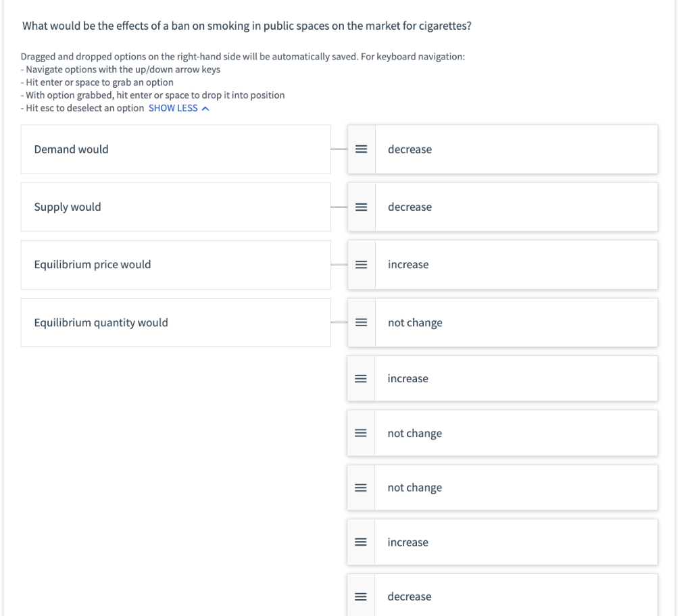692x616 pixels.
Task: Select the Demand would prompt box
Action: (176, 149)
